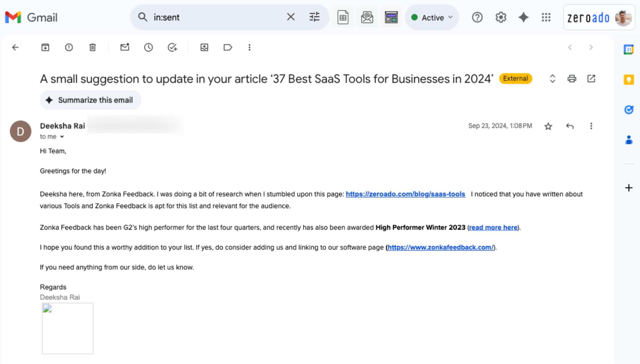
Task: Reply to Deeksha Rai
Action: pos(570,126)
